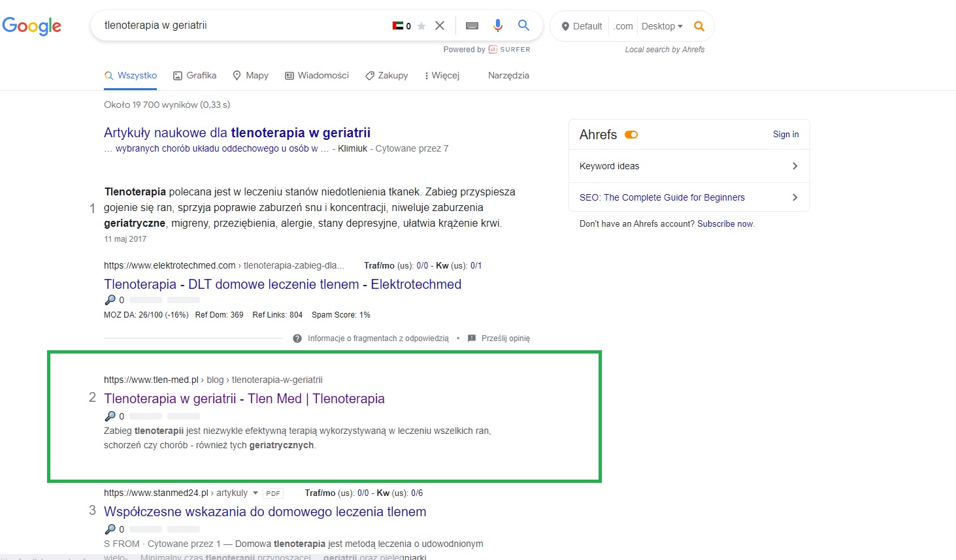This screenshot has width=956, height=560.
Task: Sign in to Ahrefs
Action: coord(785,134)
